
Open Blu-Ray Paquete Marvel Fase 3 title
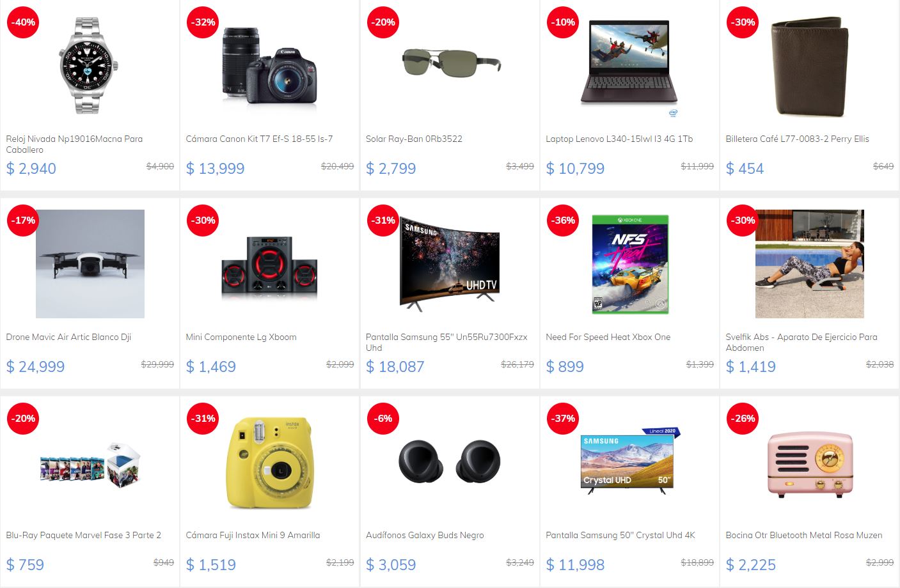pos(84,535)
